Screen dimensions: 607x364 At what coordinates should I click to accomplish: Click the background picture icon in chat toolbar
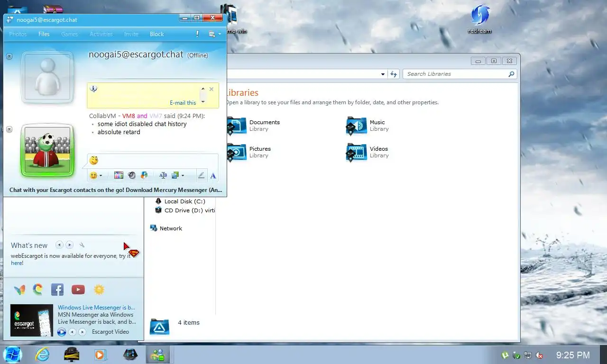click(x=175, y=175)
